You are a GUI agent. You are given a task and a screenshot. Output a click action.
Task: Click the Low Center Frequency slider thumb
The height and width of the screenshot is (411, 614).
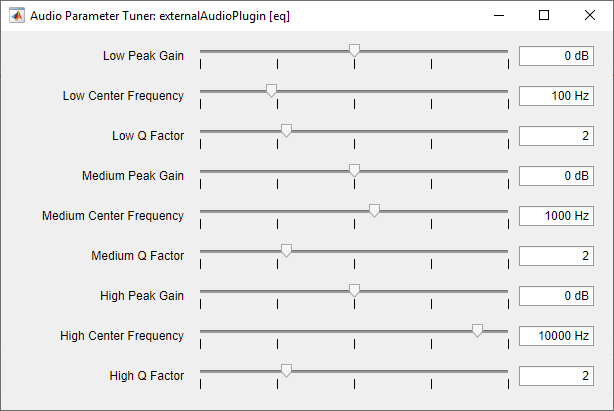pyautogui.click(x=271, y=90)
